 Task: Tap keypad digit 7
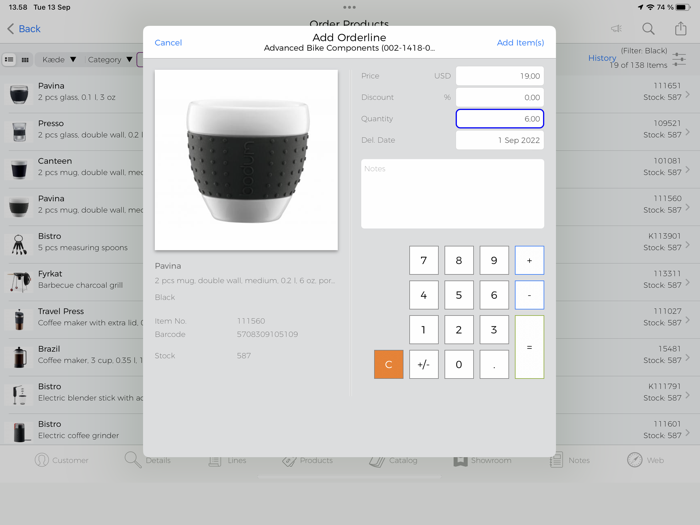coord(423,260)
